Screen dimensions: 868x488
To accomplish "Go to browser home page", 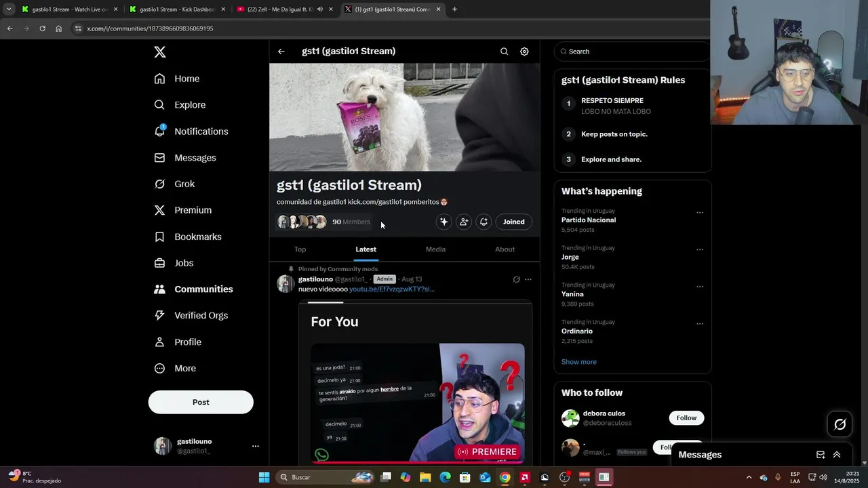I will pos(58,28).
